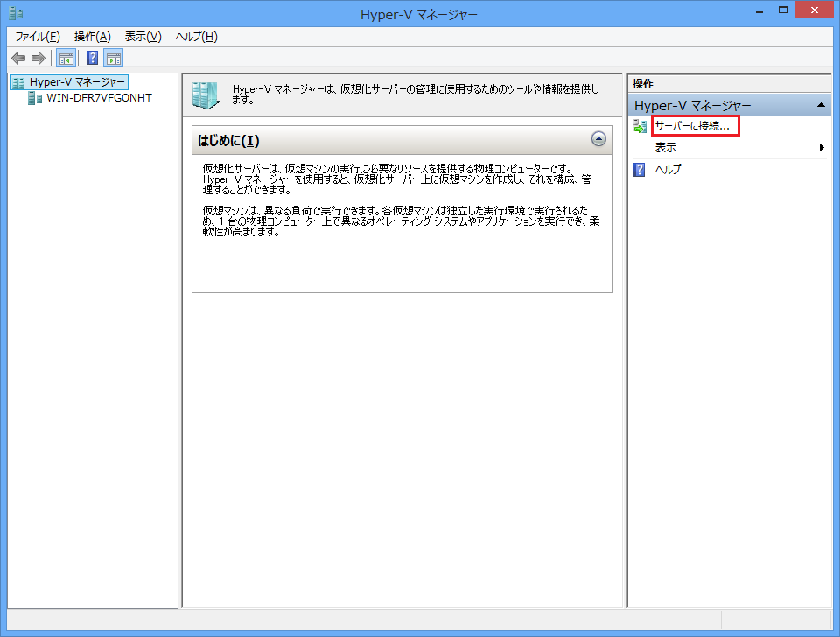This screenshot has width=840, height=637.
Task: Open the 操作(A) menu
Action: [x=93, y=36]
